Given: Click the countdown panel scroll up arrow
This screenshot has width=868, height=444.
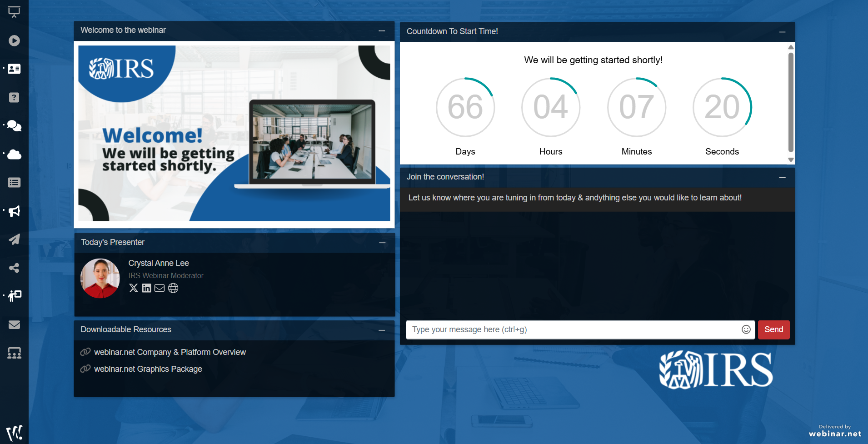Looking at the screenshot, I should tap(791, 47).
